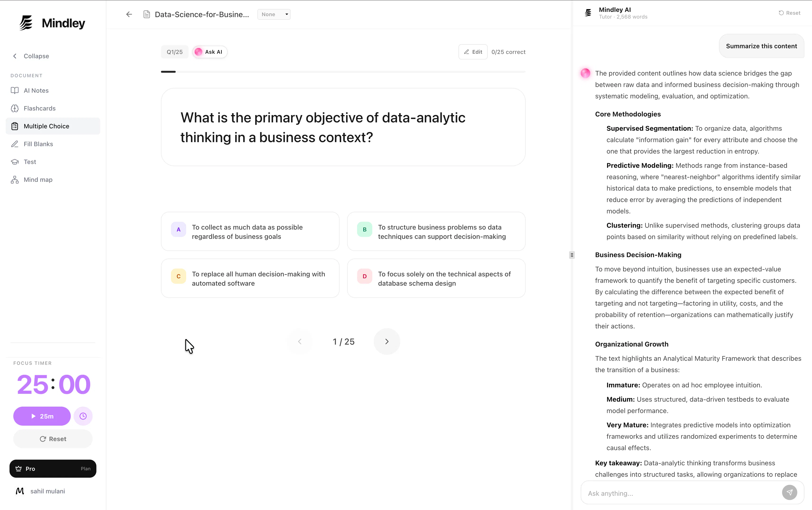Click the panel resize handle grip
This screenshot has width=812, height=510.
pyautogui.click(x=572, y=255)
